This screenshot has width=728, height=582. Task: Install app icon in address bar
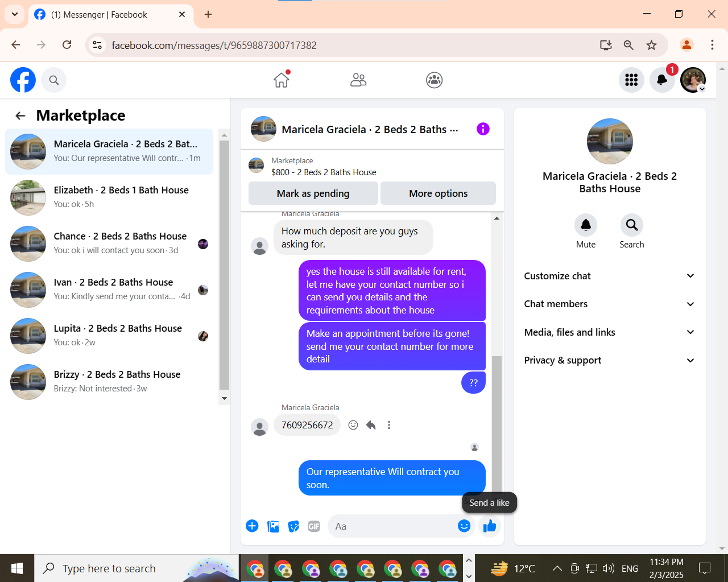pyautogui.click(x=606, y=45)
